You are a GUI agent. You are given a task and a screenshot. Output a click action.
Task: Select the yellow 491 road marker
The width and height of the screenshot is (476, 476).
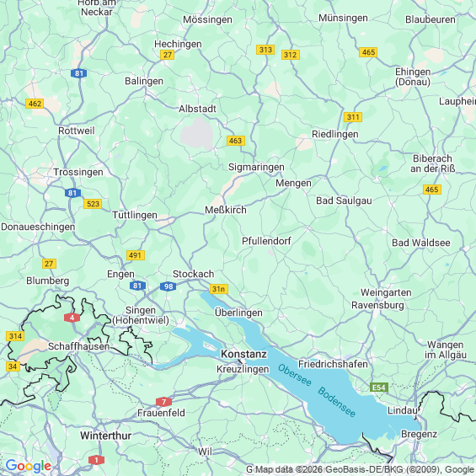pyautogui.click(x=136, y=255)
